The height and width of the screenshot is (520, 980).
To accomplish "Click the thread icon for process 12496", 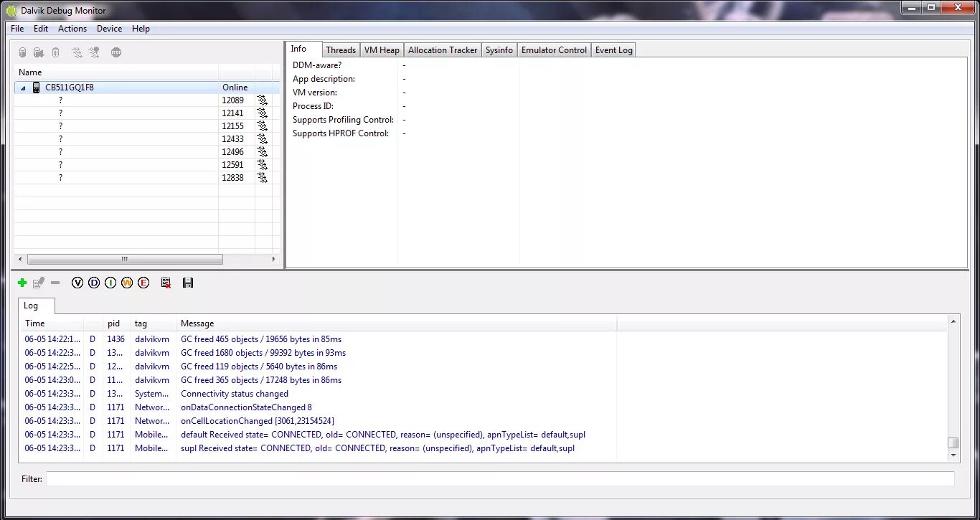I will coord(263,152).
